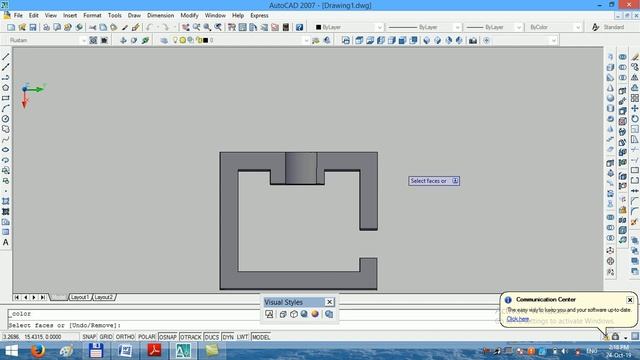Open the Text Style icon near Standard
The image size is (640, 360).
(x=596, y=27)
